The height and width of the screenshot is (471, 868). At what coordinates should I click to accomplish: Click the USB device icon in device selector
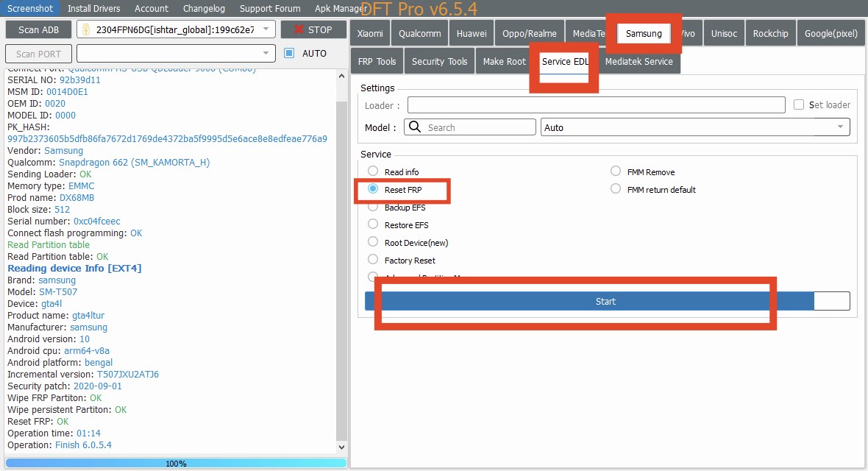click(87, 30)
